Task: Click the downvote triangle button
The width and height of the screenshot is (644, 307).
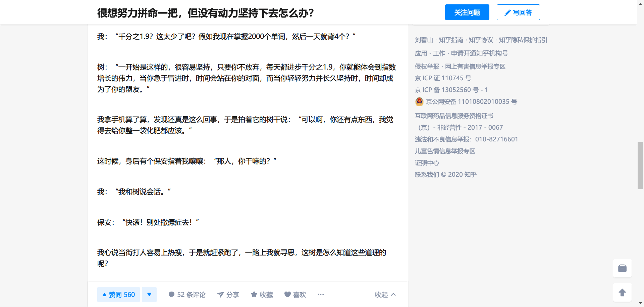Action: tap(149, 295)
